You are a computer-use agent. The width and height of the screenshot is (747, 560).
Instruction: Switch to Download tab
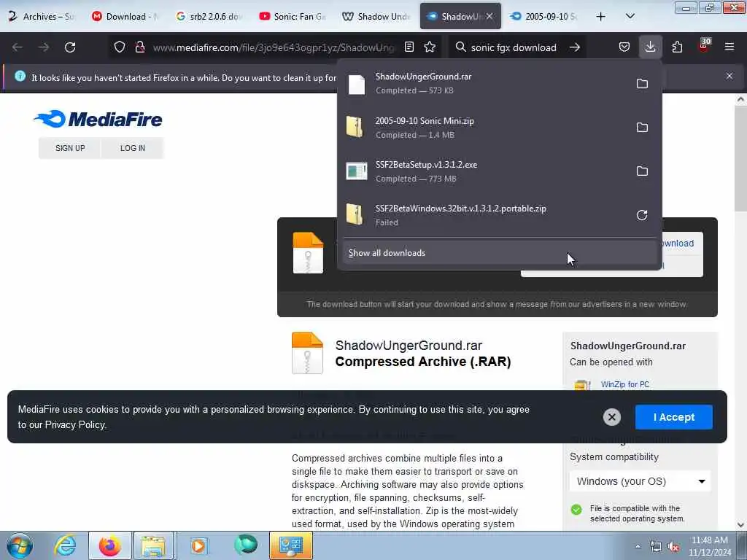coord(125,17)
